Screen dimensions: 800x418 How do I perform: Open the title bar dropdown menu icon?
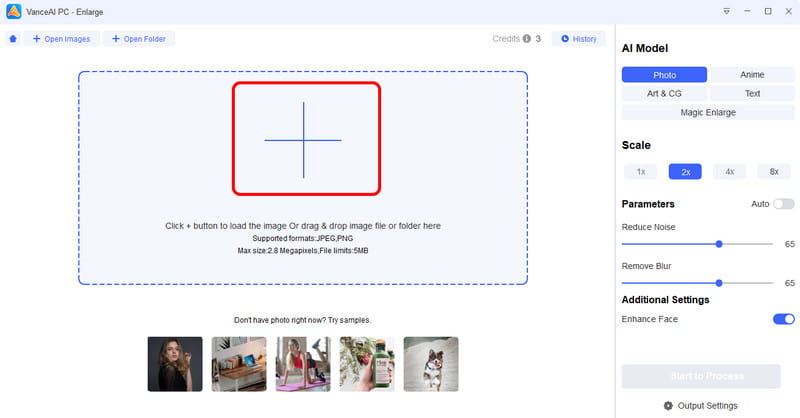(726, 11)
